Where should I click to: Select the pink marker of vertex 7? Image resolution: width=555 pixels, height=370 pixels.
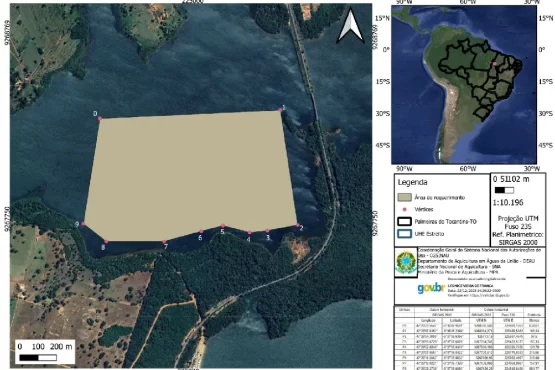(x=164, y=241)
